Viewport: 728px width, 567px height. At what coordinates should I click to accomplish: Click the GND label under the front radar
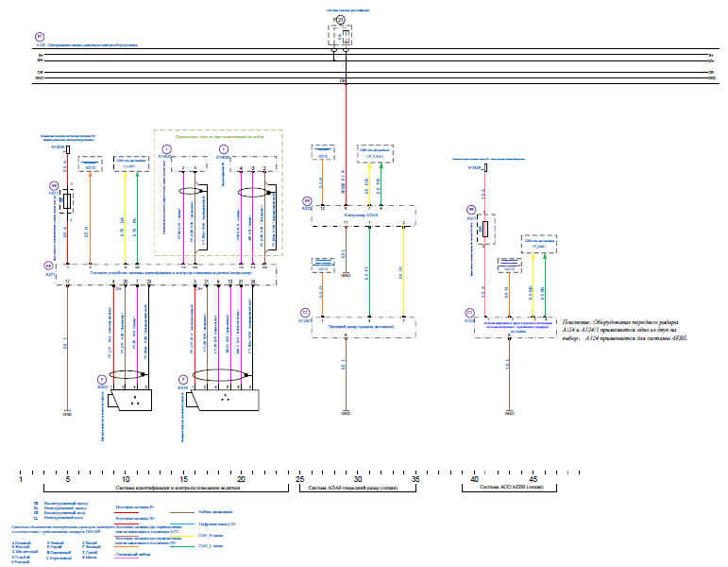345,414
